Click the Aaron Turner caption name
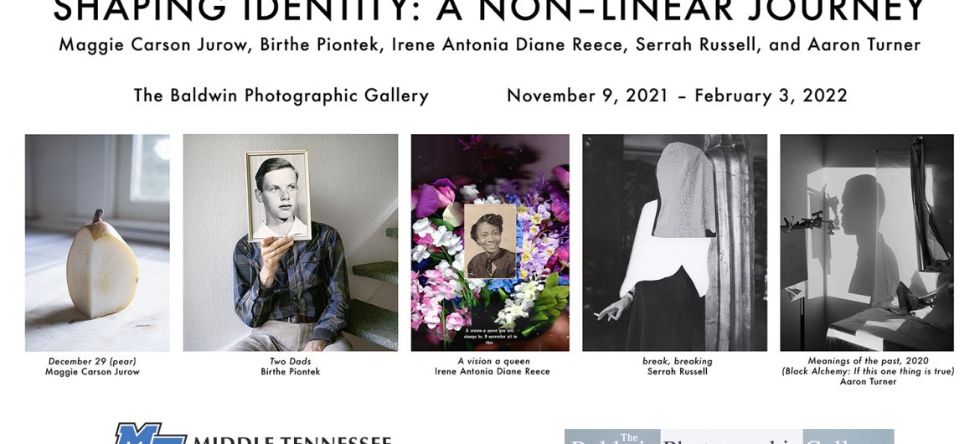The width and height of the screenshot is (980, 444). coord(868,381)
